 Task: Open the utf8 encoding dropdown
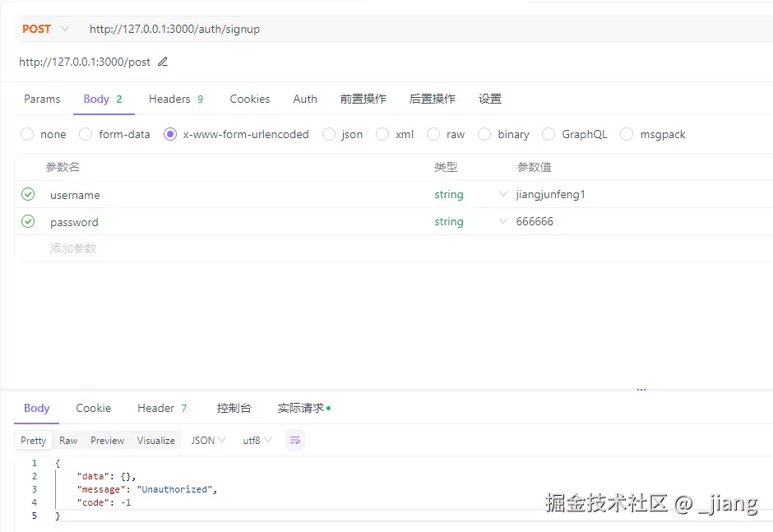tap(257, 440)
